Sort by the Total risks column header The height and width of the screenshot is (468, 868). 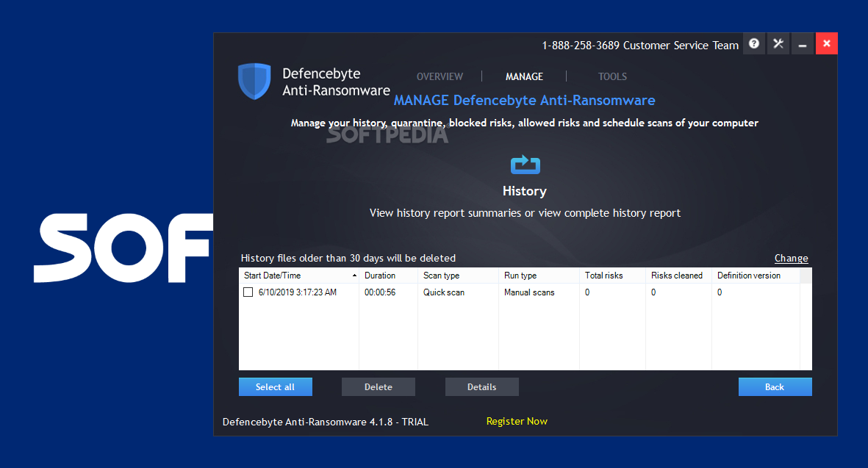click(613, 276)
